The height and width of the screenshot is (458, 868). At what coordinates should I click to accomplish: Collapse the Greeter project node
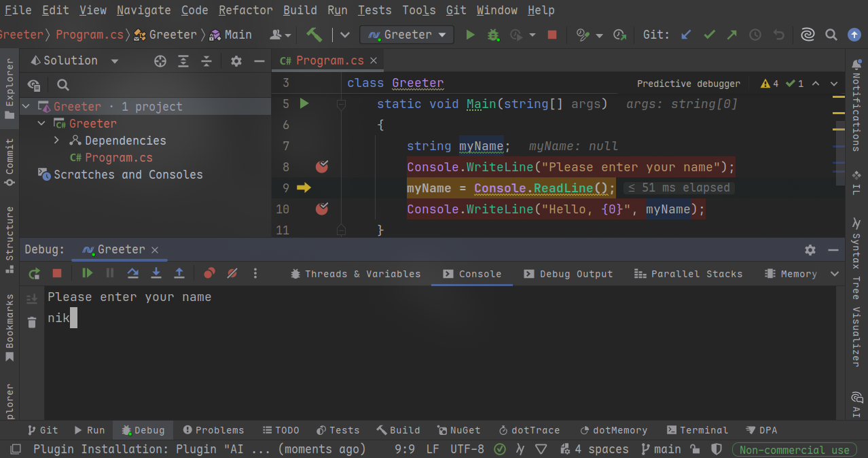coord(41,124)
